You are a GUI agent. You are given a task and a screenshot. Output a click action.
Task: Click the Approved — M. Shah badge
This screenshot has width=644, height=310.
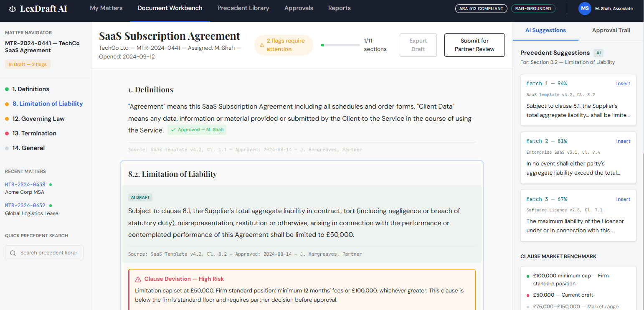197,130
